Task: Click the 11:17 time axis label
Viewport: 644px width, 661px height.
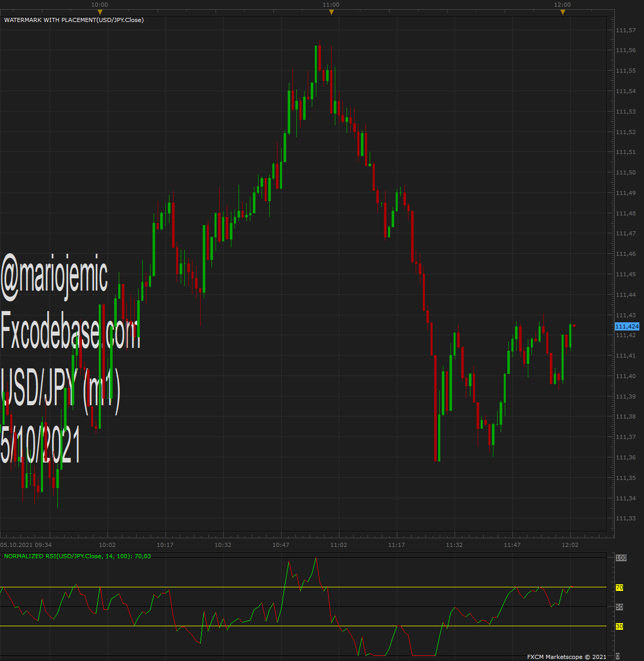Action: point(397,545)
